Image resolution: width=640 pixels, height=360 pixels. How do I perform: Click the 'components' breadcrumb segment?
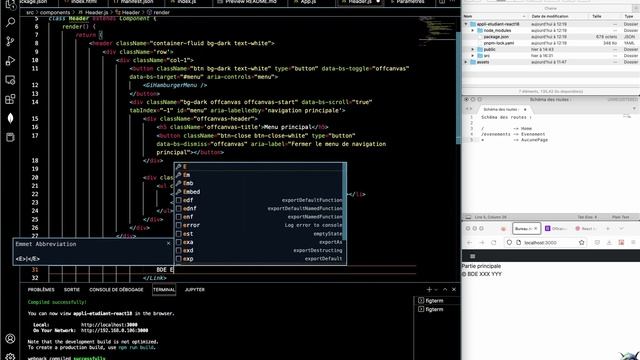pos(55,12)
